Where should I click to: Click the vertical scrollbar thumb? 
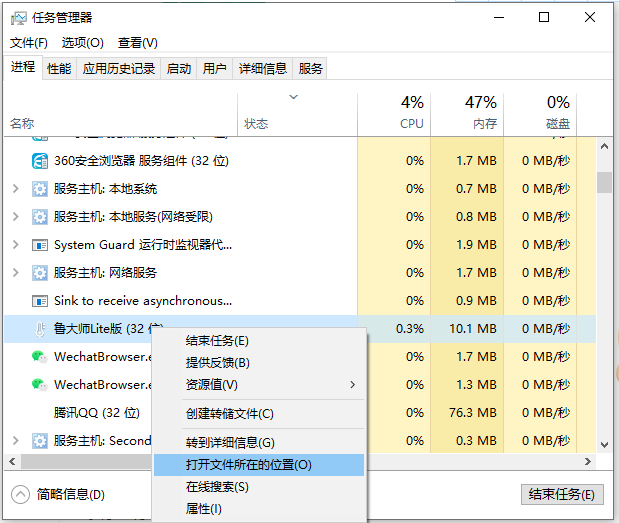(x=604, y=181)
